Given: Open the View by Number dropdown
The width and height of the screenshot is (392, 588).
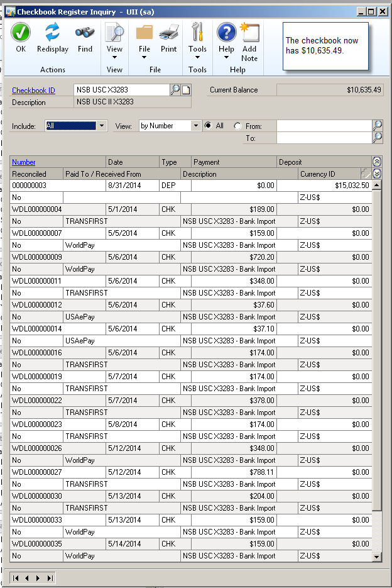Looking at the screenshot, I should (195, 126).
